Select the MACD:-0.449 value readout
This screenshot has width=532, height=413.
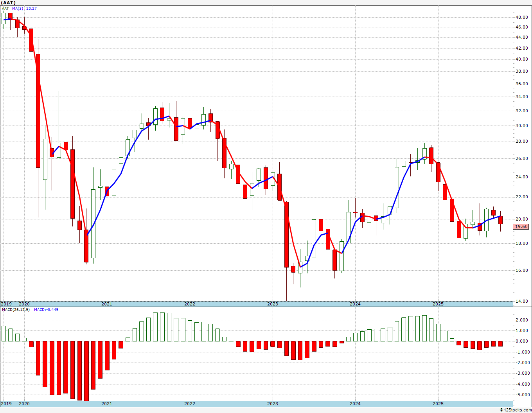point(46,310)
